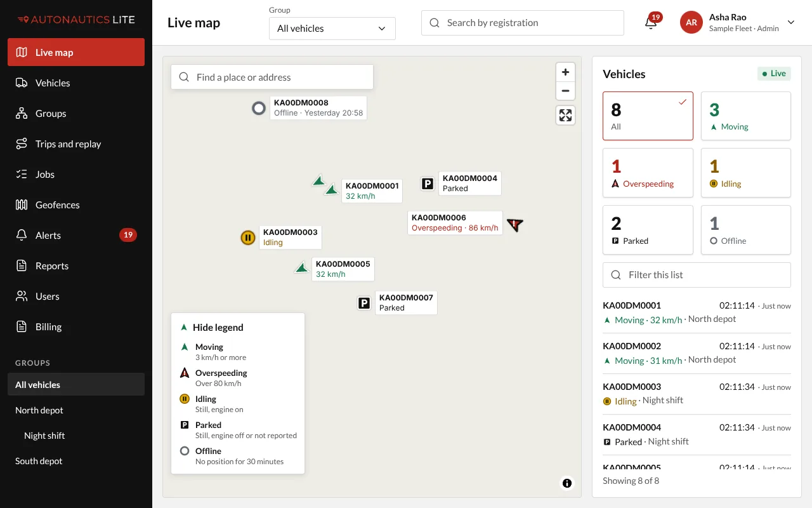Click the Filter this list field
The width and height of the screenshot is (812, 508).
click(697, 275)
